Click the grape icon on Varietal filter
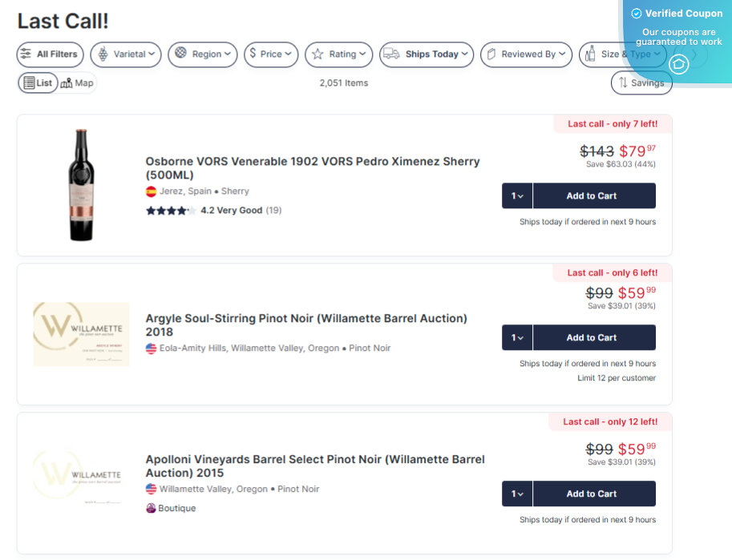Viewport: 732px width, 560px height. click(x=106, y=54)
